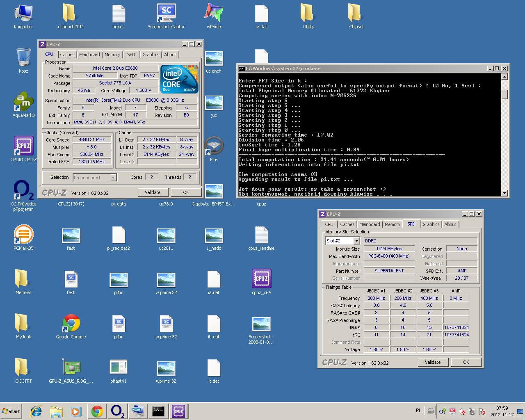Open Internet Explorer in taskbar
525x420 pixels.
pyautogui.click(x=36, y=411)
